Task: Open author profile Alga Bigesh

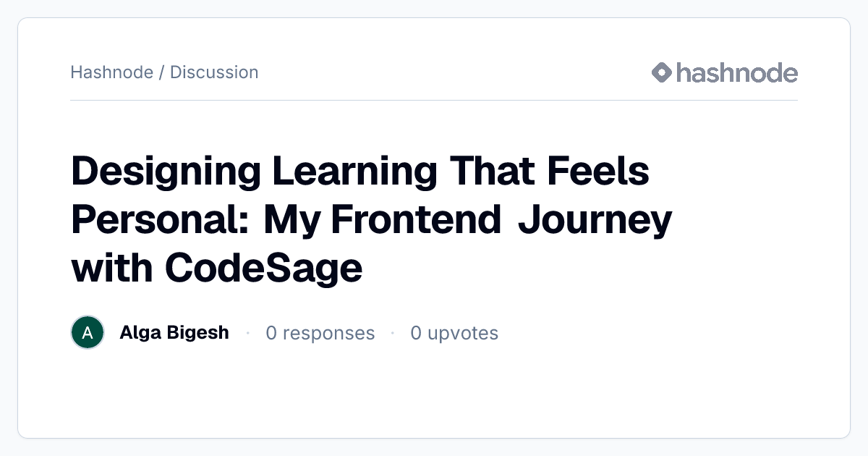Action: coord(174,333)
